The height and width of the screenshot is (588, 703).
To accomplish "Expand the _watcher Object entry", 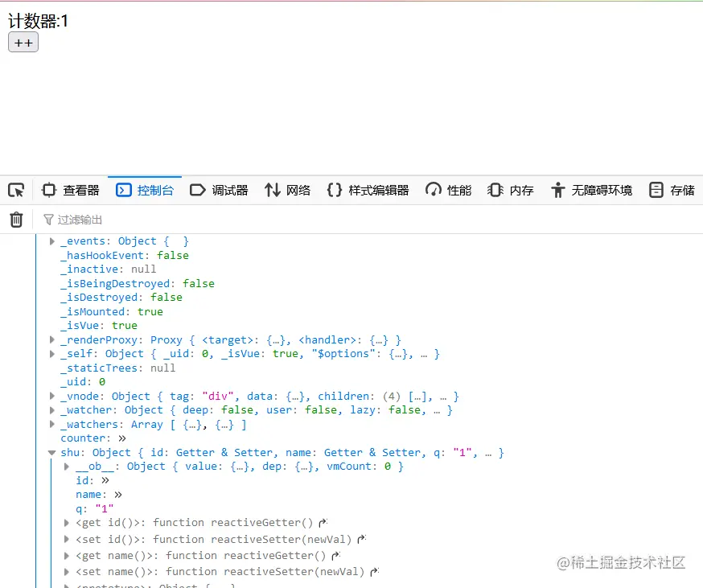I will (52, 410).
